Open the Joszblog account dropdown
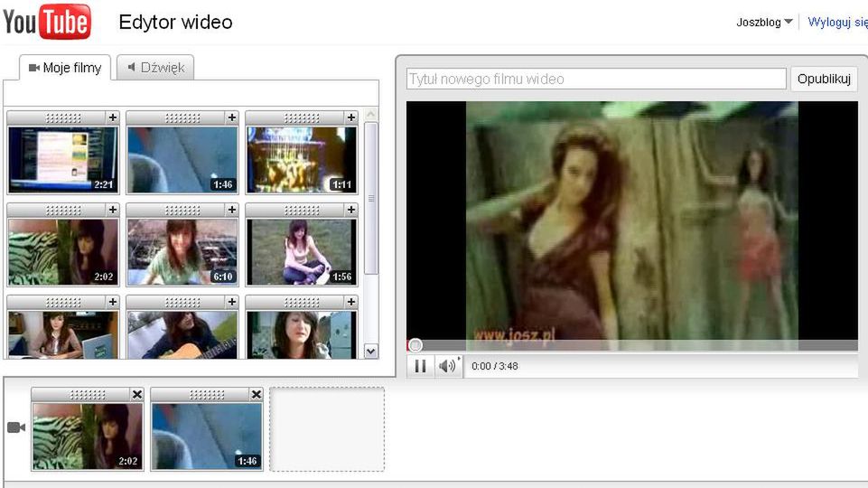This screenshot has width=868, height=488. [764, 23]
